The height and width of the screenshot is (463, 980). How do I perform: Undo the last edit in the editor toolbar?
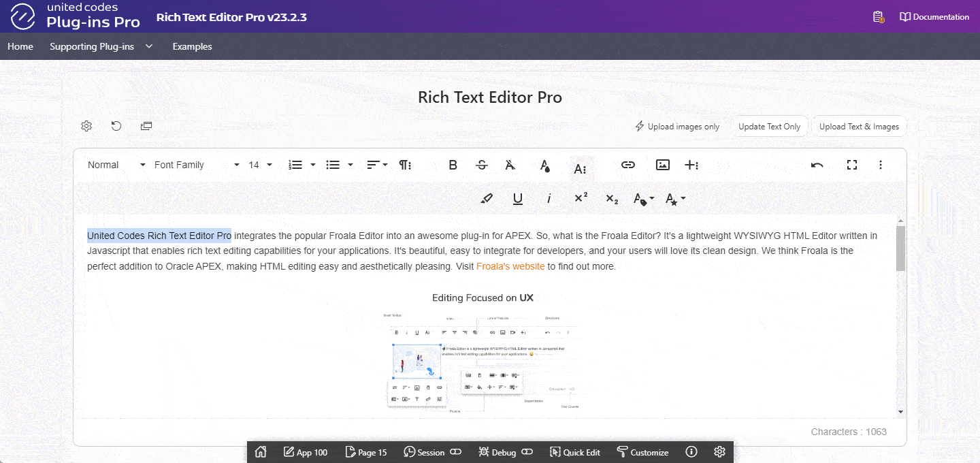[x=817, y=165]
